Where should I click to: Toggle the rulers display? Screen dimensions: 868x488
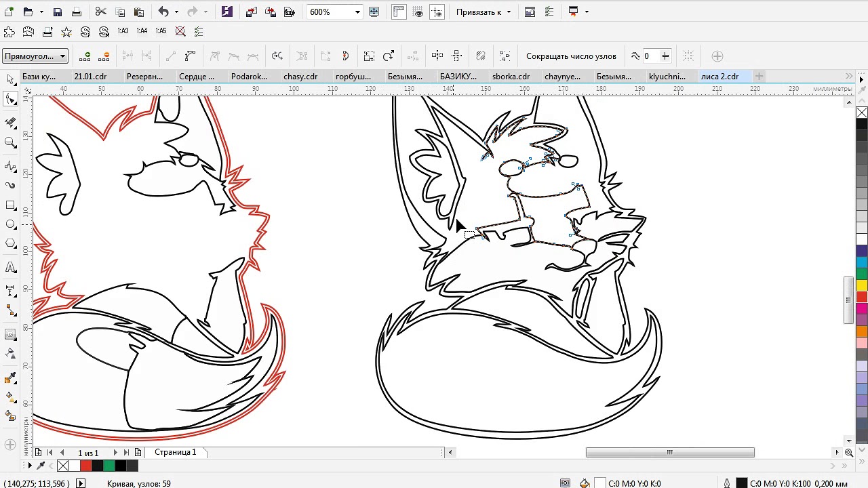coord(399,12)
